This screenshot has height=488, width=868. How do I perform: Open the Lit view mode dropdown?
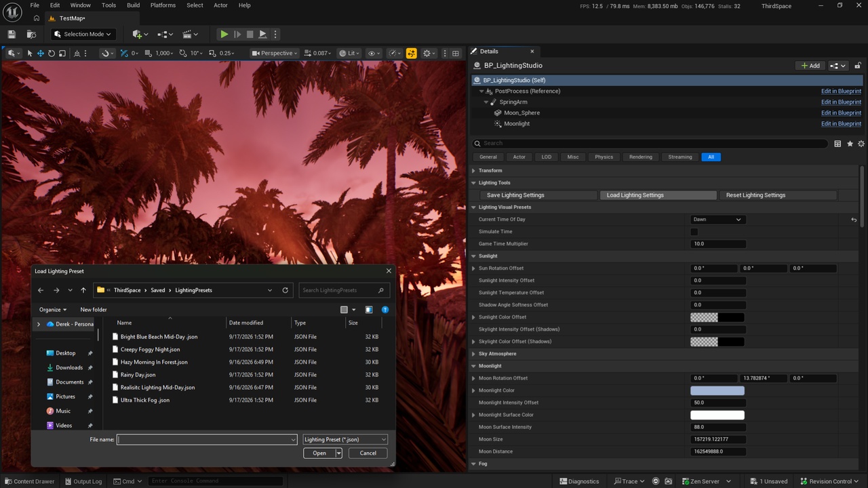coord(349,53)
